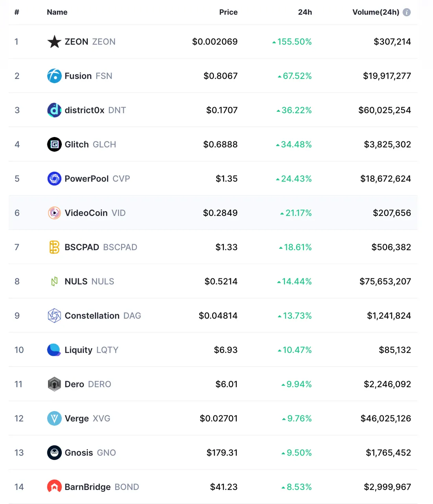The height and width of the screenshot is (504, 433).
Task: Click the Volume(24h) info icon
Action: pyautogui.click(x=407, y=12)
